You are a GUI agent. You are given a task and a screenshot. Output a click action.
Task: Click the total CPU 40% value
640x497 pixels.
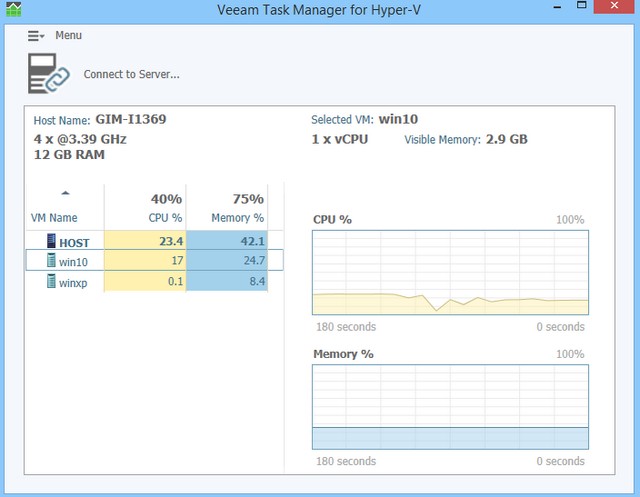coord(166,199)
